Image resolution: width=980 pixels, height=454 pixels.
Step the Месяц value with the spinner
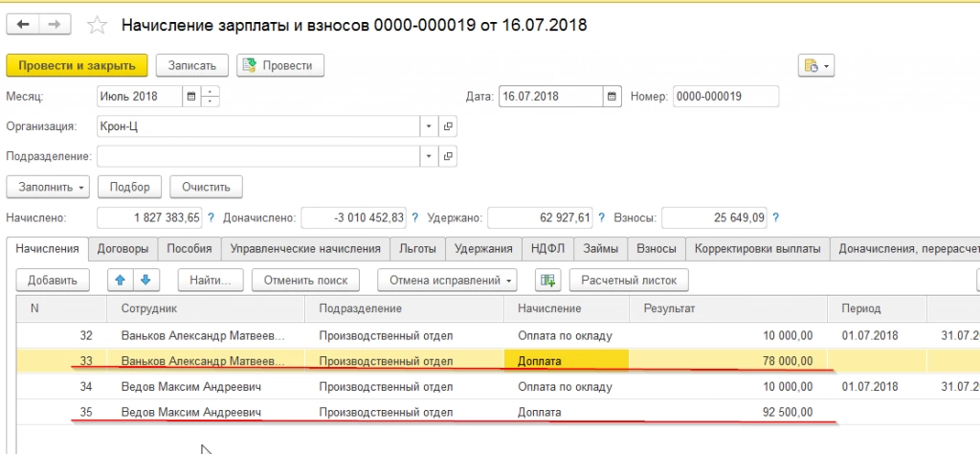[211, 97]
